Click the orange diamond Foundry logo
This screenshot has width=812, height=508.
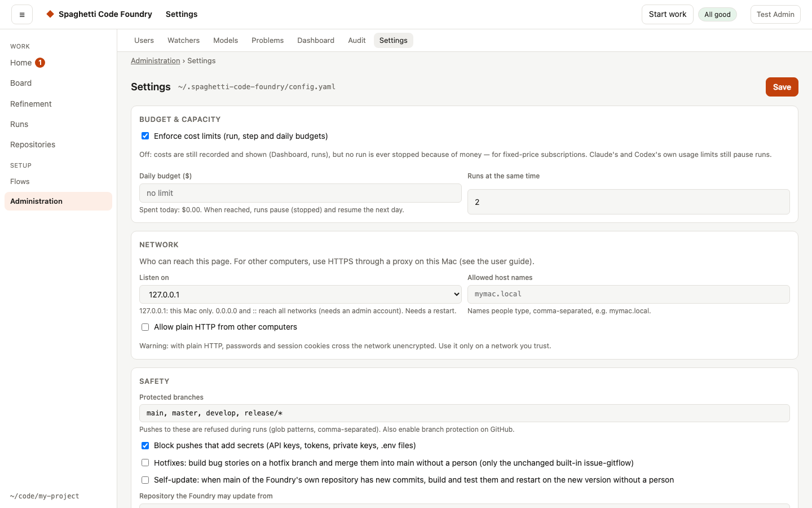click(x=50, y=14)
